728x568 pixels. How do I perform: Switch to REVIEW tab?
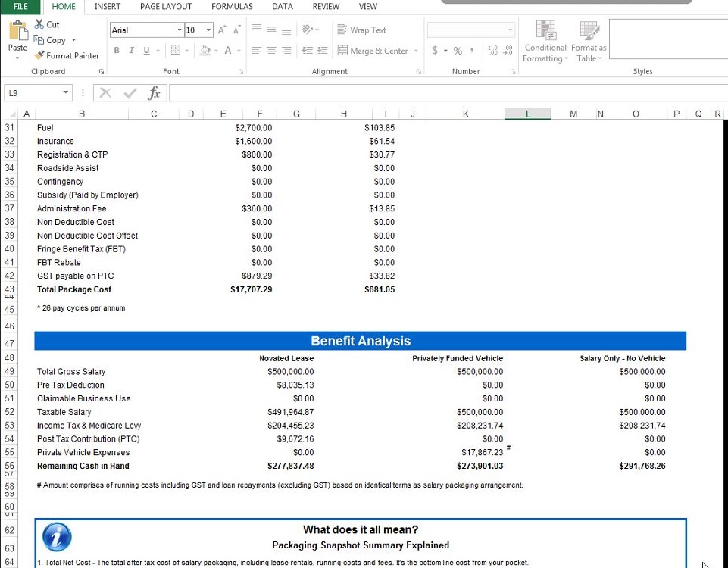coord(326,7)
